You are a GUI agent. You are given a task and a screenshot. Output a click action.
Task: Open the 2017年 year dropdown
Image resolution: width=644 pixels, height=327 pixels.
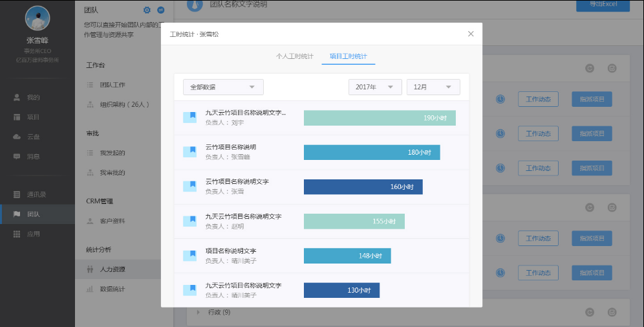click(x=374, y=87)
